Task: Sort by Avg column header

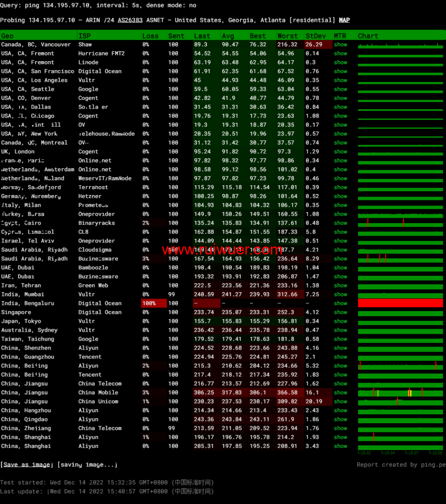Action: click(x=228, y=36)
